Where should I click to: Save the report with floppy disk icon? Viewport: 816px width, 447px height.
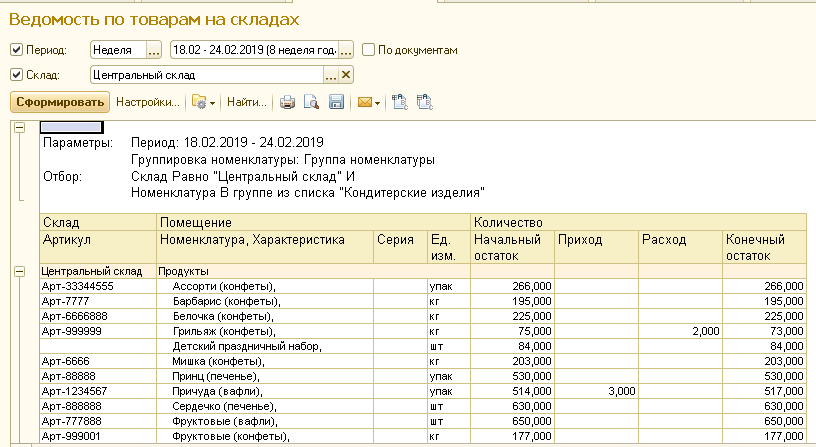pos(336,102)
